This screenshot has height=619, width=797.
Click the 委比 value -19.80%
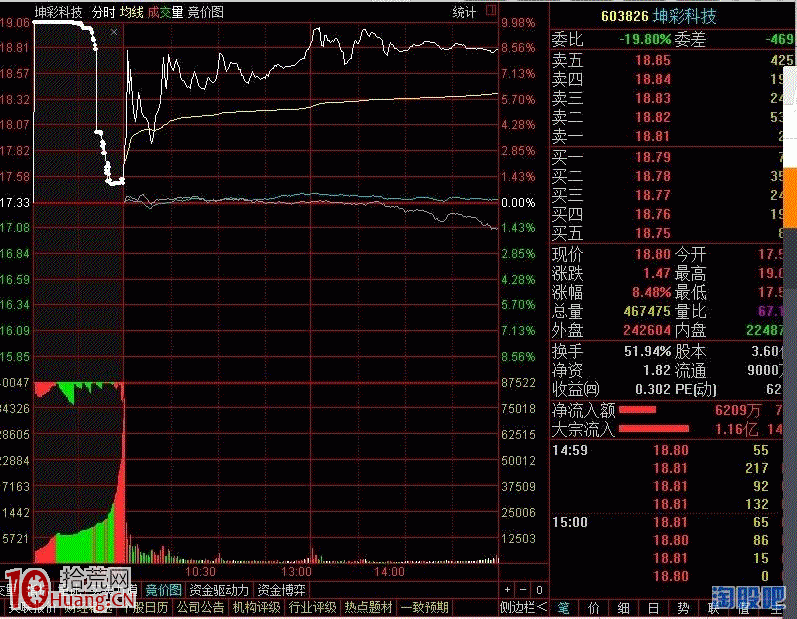pos(645,39)
